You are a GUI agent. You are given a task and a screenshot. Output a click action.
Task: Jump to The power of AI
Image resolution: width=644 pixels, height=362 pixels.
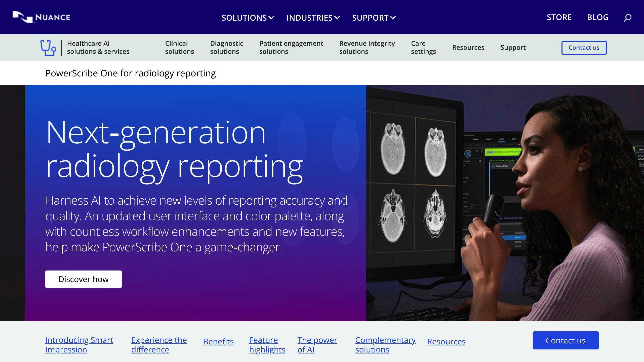tap(317, 345)
